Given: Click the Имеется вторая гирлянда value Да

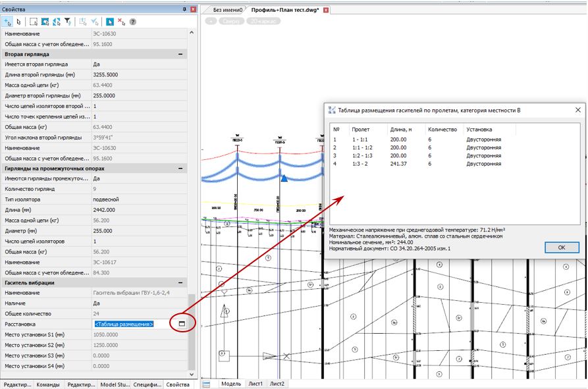Looking at the screenshot, I should coord(97,65).
